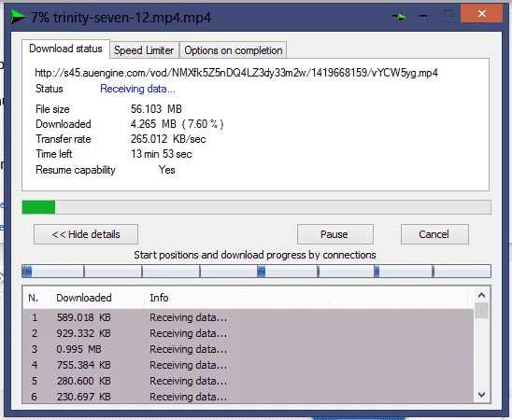The image size is (512, 420).
Task: Open the Speed Limiter tab
Action: pos(144,50)
